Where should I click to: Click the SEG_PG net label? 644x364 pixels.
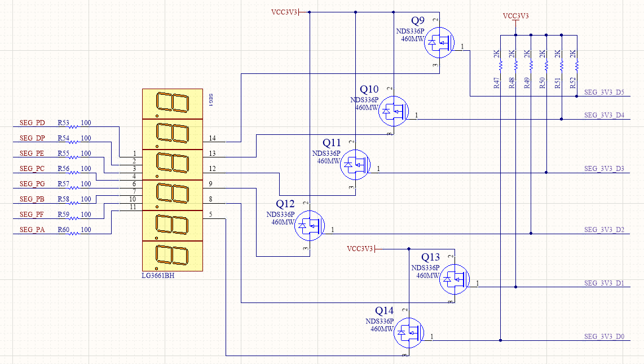tap(32, 183)
